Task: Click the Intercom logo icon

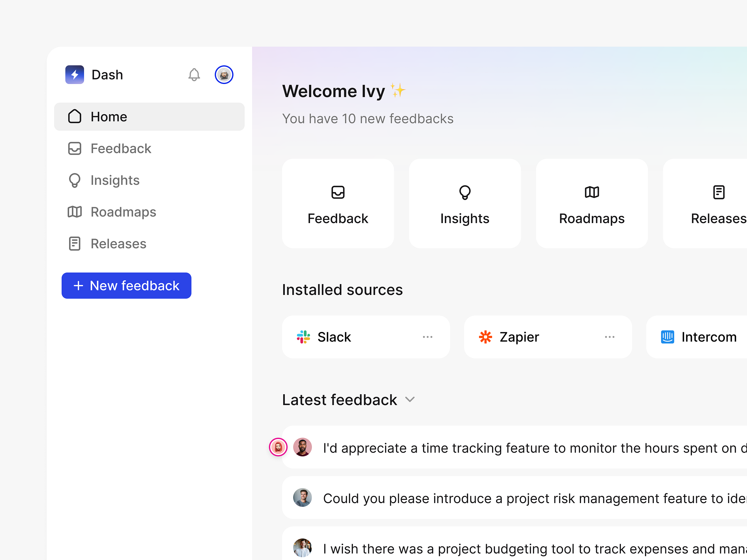Action: [x=667, y=337]
